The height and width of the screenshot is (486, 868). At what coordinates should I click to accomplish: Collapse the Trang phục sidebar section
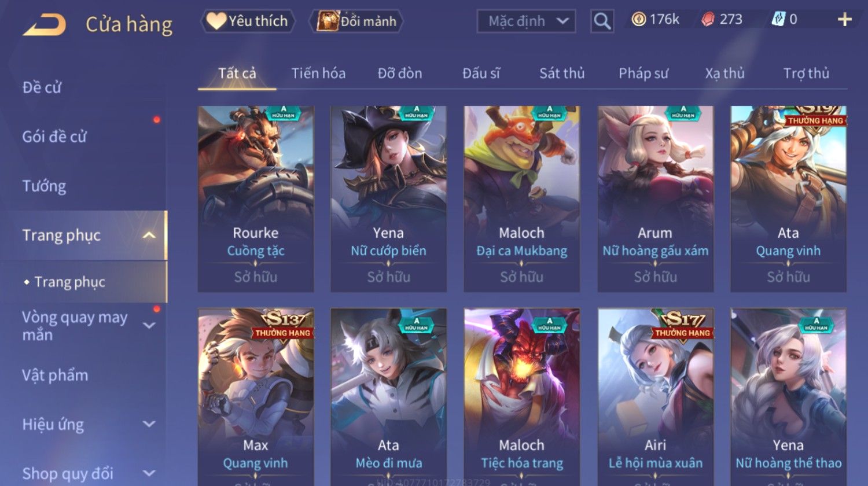[149, 235]
